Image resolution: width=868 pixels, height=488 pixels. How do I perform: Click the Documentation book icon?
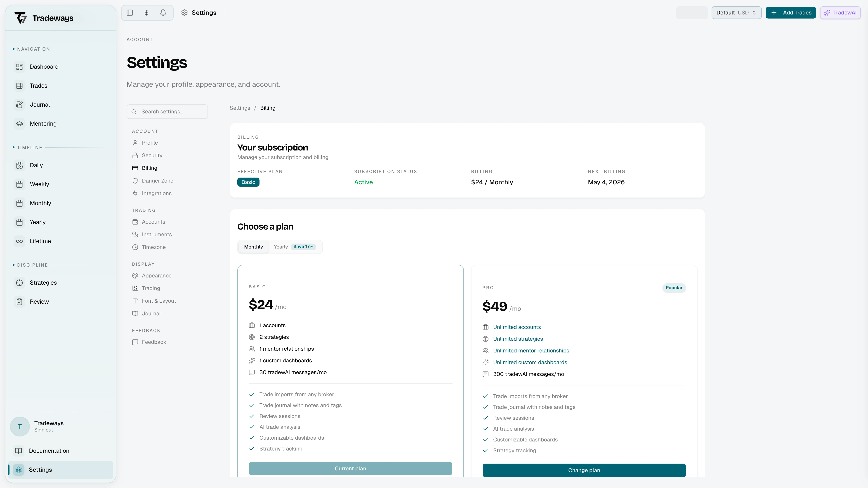(x=19, y=451)
